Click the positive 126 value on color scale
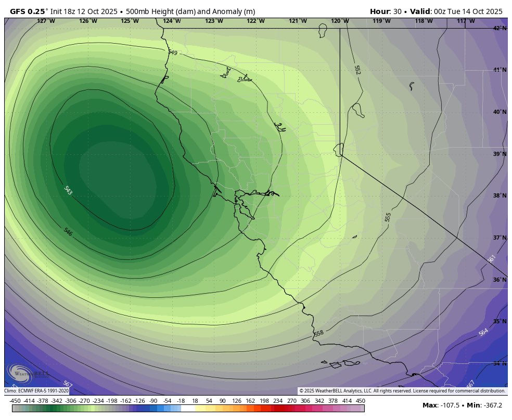Screen dimensions: 512x420 (x=236, y=401)
